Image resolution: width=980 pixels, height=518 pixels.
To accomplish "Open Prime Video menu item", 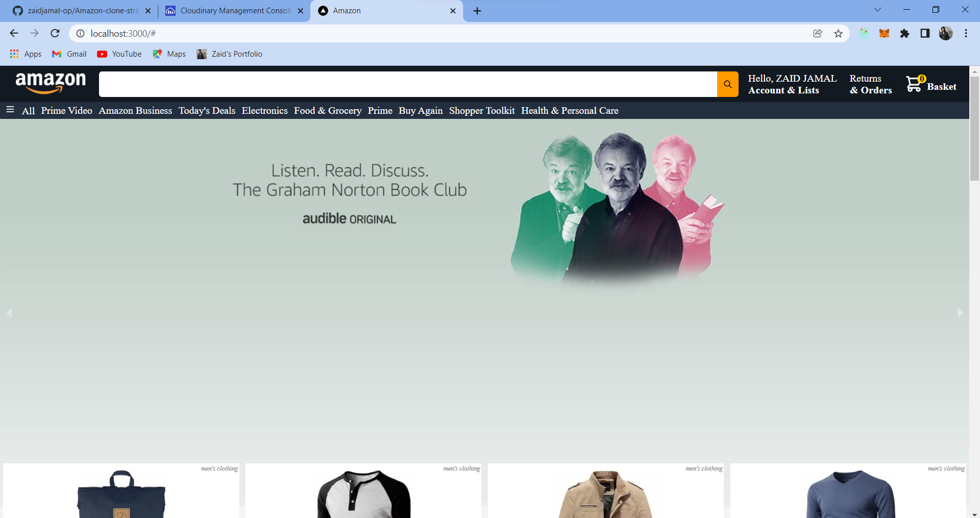I will 67,110.
